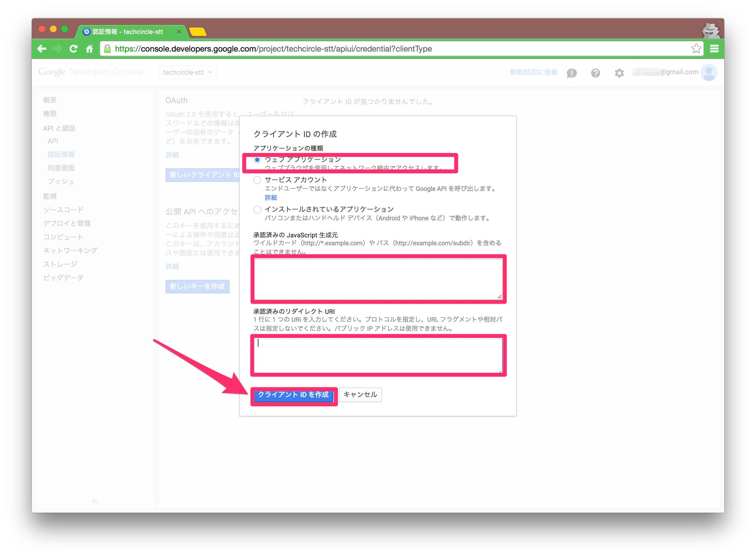Open the techcircle-stt project dropdown
This screenshot has width=756, height=558.
(188, 72)
